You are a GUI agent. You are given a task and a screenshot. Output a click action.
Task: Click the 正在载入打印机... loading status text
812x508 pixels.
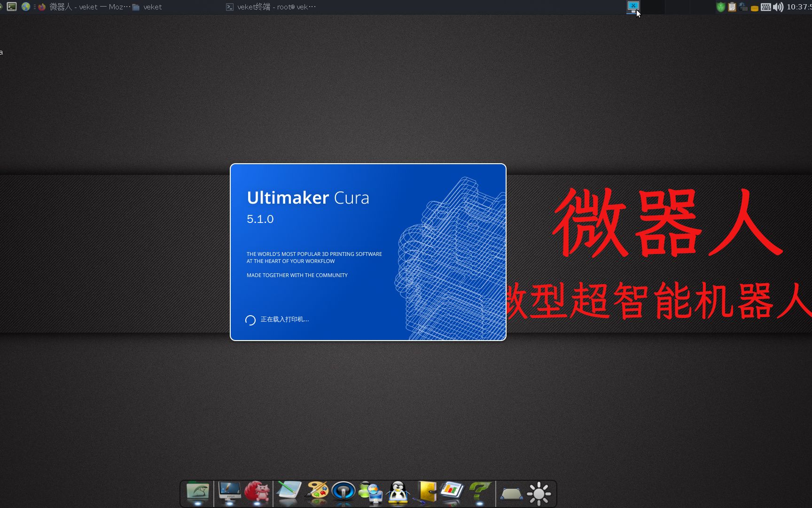click(x=285, y=319)
